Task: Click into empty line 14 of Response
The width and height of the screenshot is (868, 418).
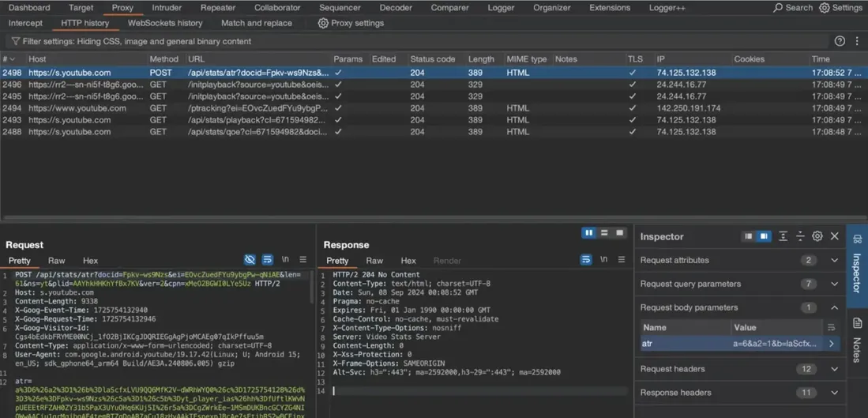Action: pyautogui.click(x=479, y=391)
